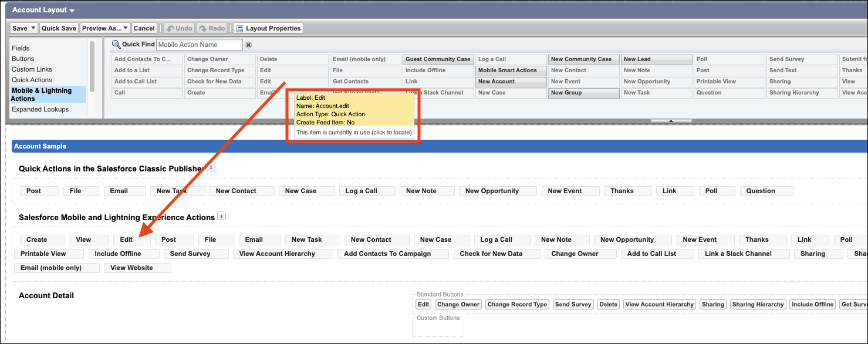Click Delete in Standard Buttons
The image size is (868, 344).
pos(608,305)
